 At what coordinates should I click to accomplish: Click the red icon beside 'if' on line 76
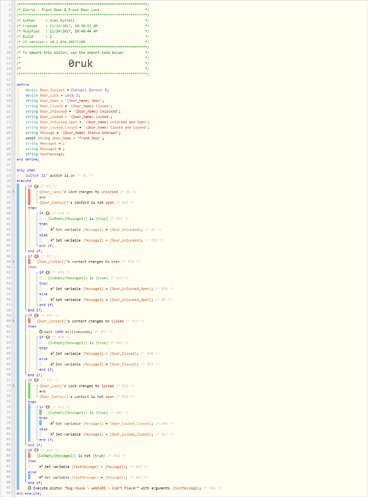tap(48, 408)
